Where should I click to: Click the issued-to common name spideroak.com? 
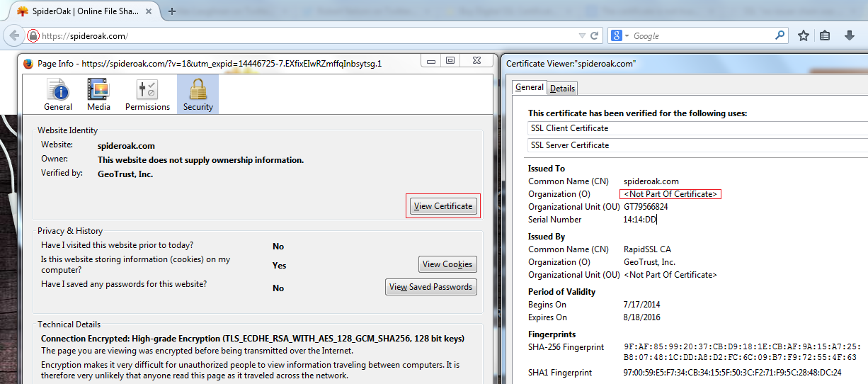pos(651,181)
